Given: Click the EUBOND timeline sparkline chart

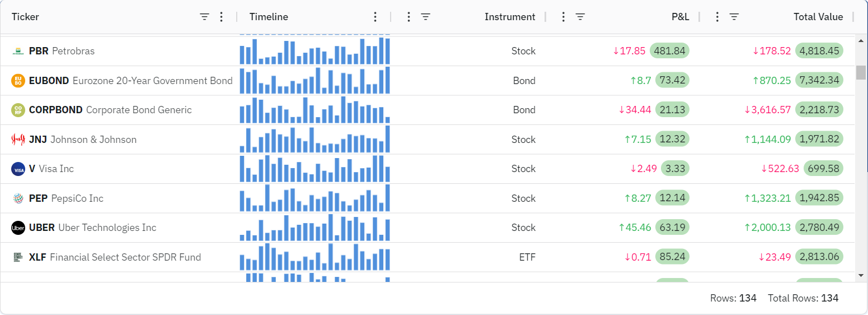Looking at the screenshot, I should (x=315, y=80).
